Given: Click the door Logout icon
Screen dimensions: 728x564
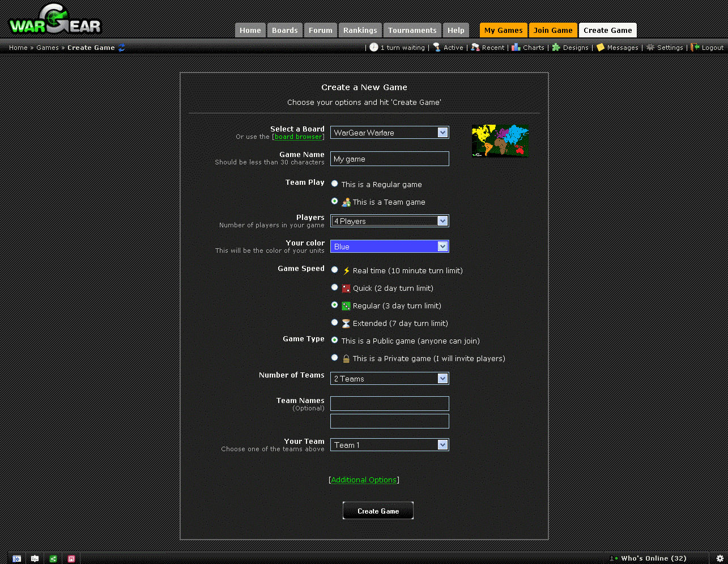Looking at the screenshot, I should pos(695,48).
